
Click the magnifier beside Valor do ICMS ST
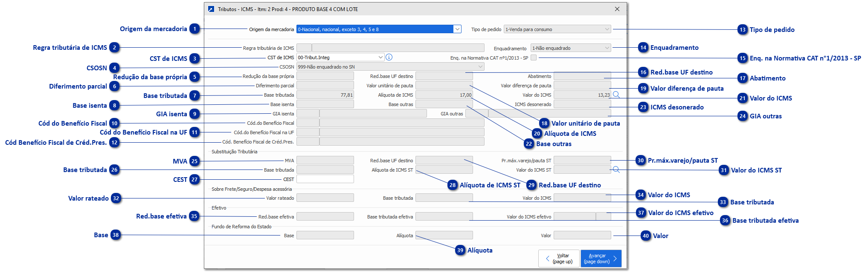click(x=616, y=170)
